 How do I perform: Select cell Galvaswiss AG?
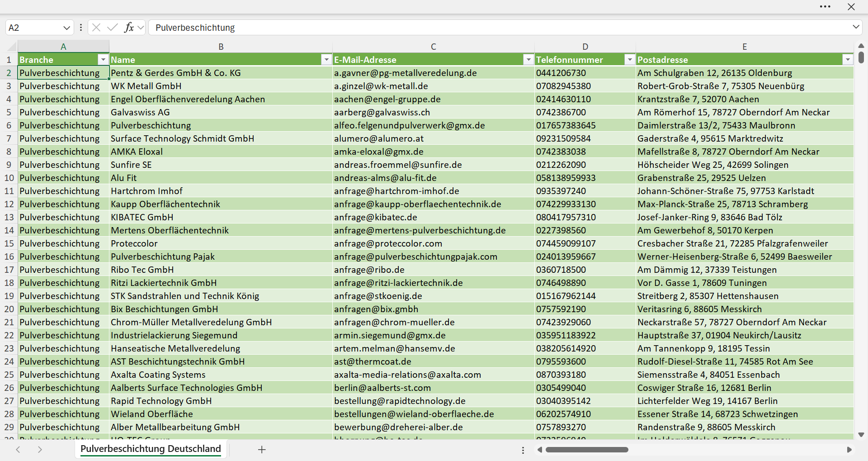pos(221,112)
